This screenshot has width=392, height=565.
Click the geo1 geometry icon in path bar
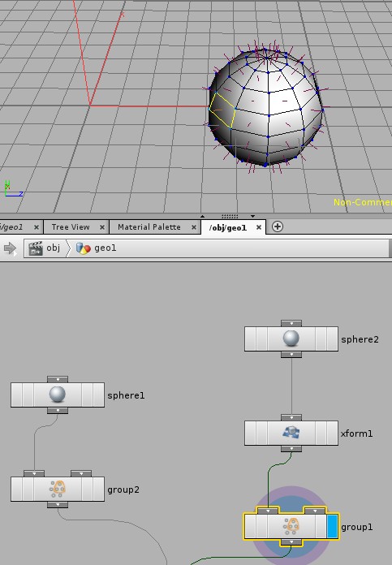(x=84, y=248)
